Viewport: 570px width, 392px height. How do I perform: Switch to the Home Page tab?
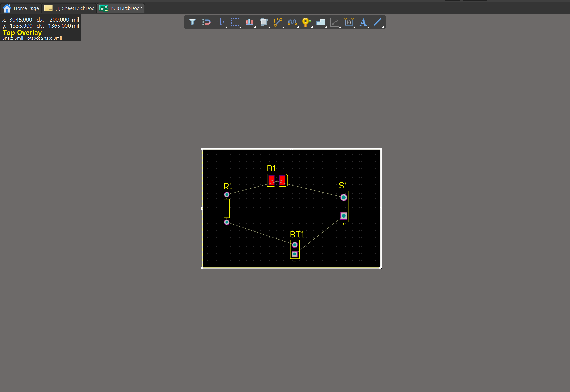click(x=21, y=8)
